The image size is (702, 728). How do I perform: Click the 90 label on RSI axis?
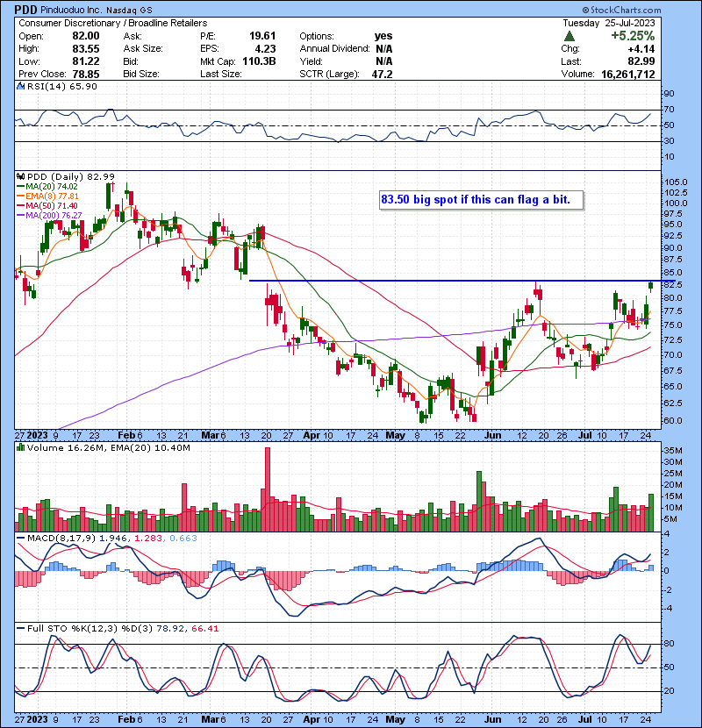coord(670,94)
